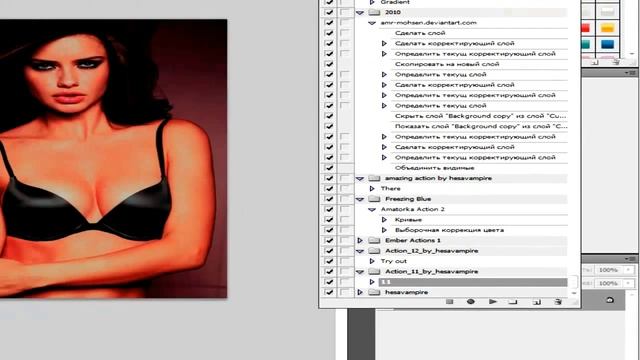This screenshot has height=360, width=640.
Task: Collapse Action_11_by_hesavampire set
Action: point(360,272)
